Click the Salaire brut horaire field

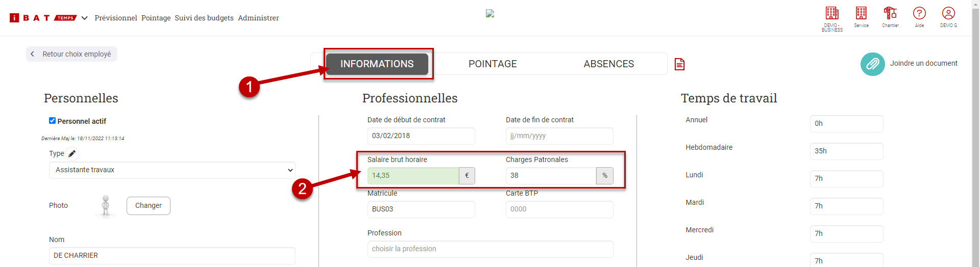tap(413, 176)
